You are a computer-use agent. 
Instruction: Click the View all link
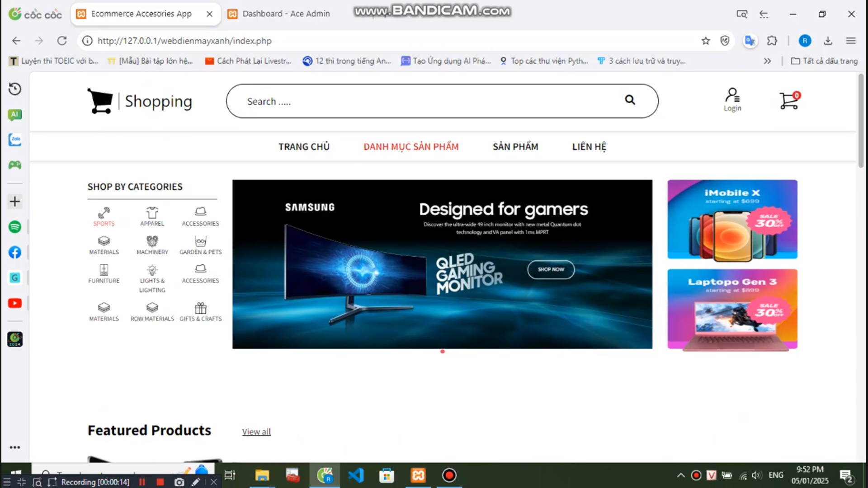click(x=256, y=432)
